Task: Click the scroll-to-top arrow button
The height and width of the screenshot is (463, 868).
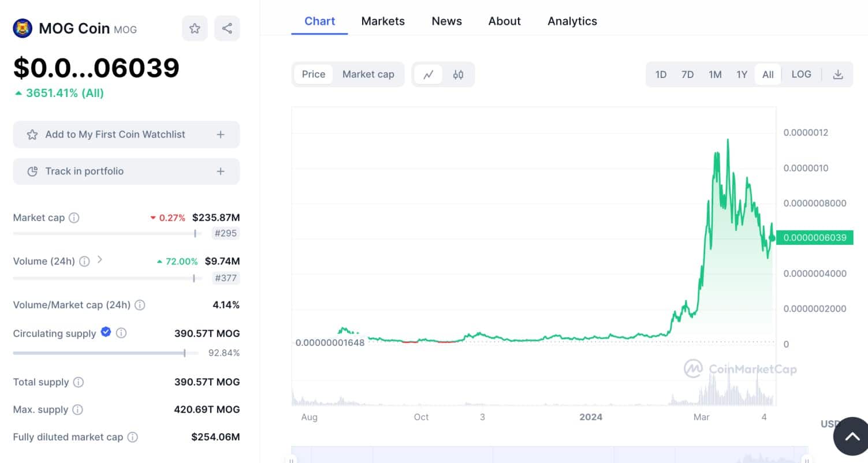Action: [x=852, y=436]
